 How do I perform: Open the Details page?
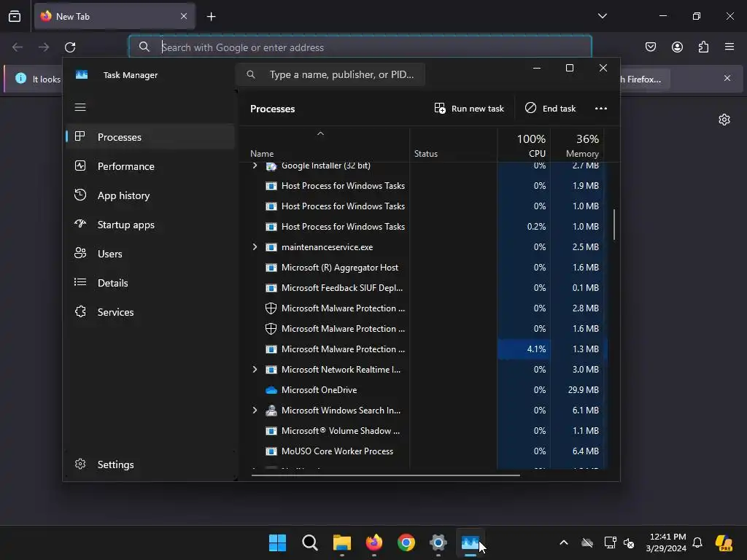click(150, 283)
